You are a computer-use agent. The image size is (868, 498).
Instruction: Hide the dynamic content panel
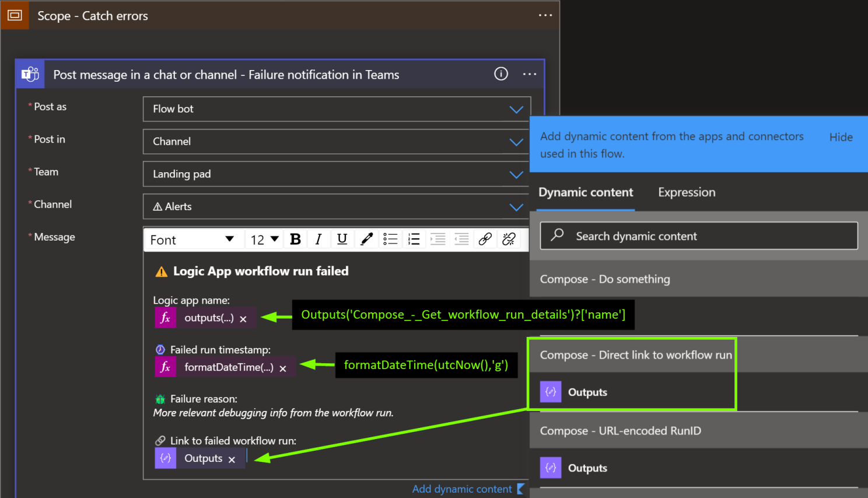click(841, 137)
